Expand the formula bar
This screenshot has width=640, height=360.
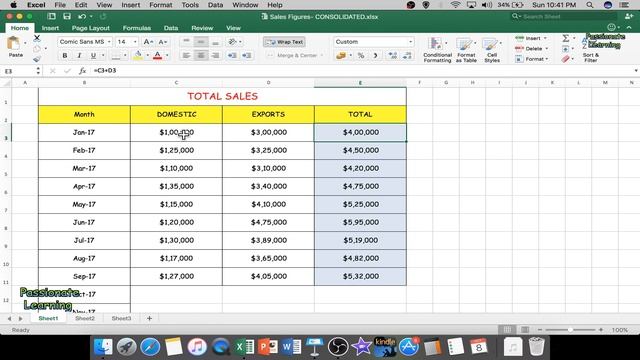coord(636,71)
